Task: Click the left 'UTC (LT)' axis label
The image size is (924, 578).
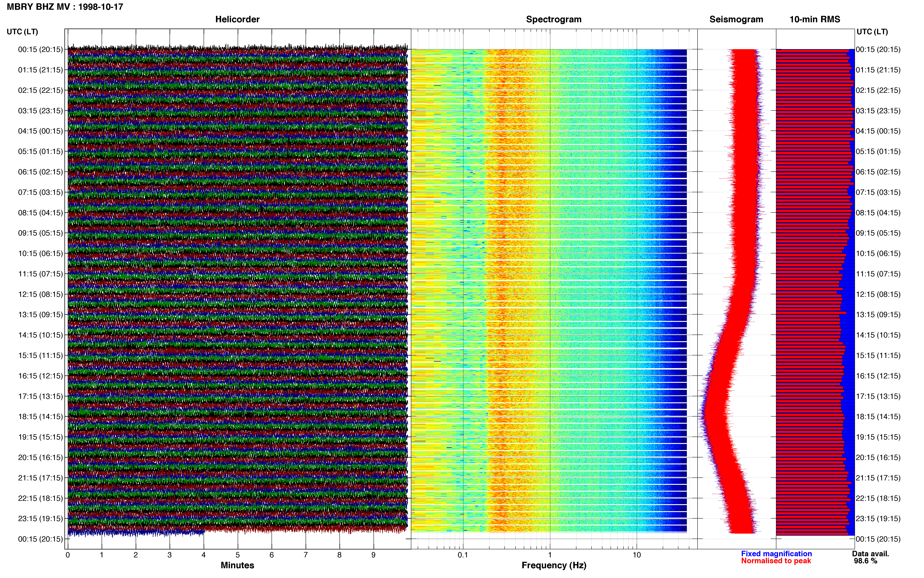Action: [22, 32]
